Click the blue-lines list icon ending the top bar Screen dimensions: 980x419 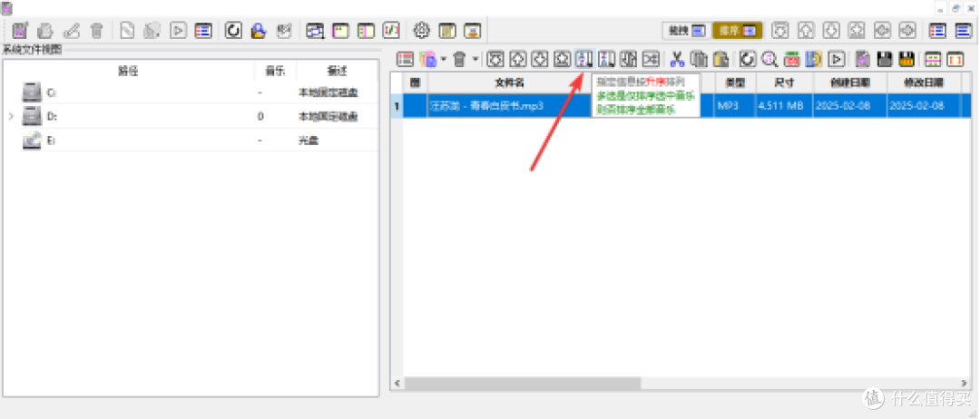[963, 30]
